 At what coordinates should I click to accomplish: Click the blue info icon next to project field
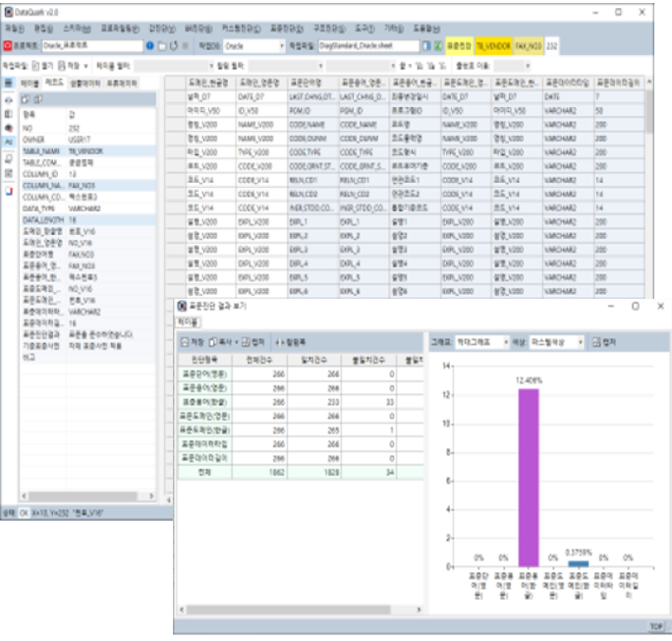click(149, 46)
